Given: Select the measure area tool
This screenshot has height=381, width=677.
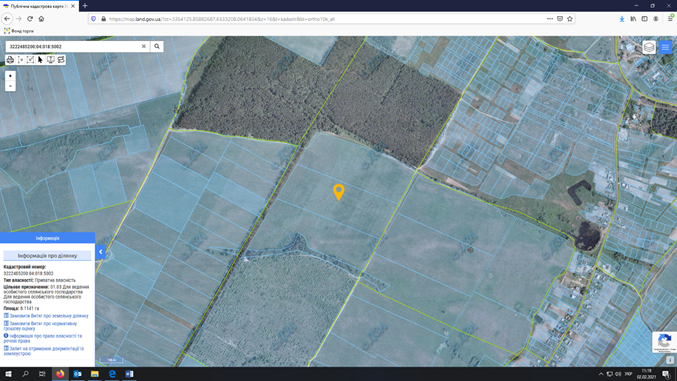Looking at the screenshot, I should pyautogui.click(x=30, y=60).
